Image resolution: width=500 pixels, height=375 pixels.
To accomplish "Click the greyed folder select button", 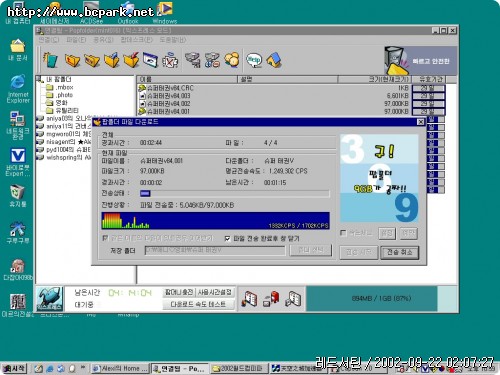I will [310, 250].
